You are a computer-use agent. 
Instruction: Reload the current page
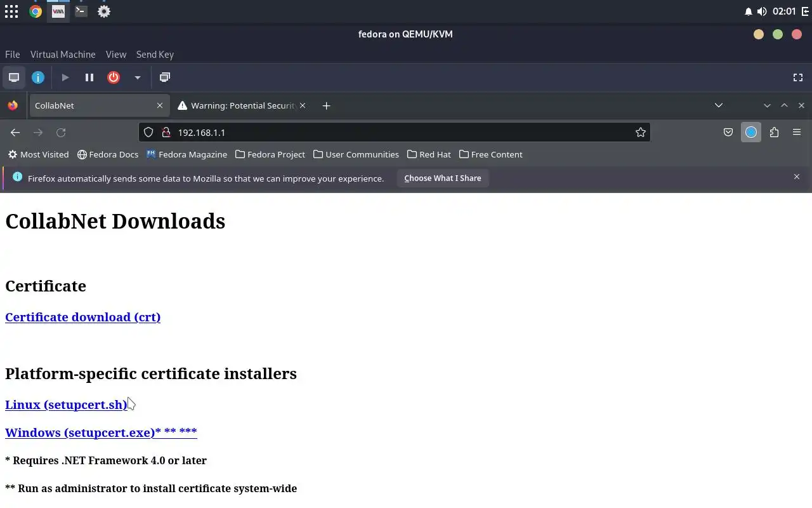pyautogui.click(x=61, y=132)
